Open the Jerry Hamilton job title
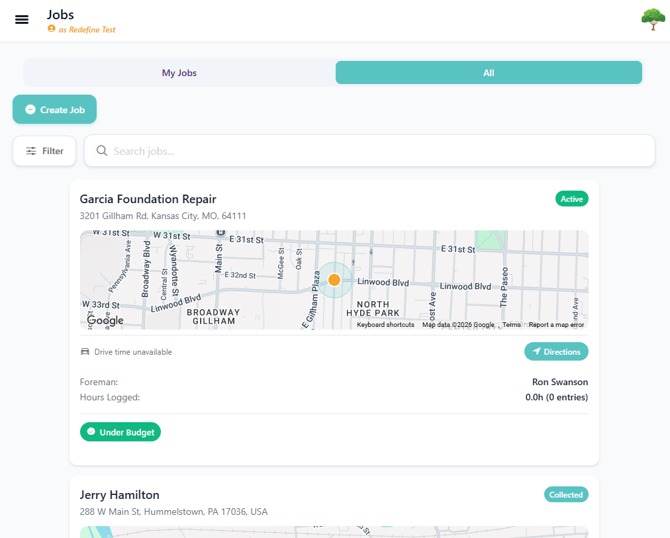The height and width of the screenshot is (538, 670). [x=120, y=495]
